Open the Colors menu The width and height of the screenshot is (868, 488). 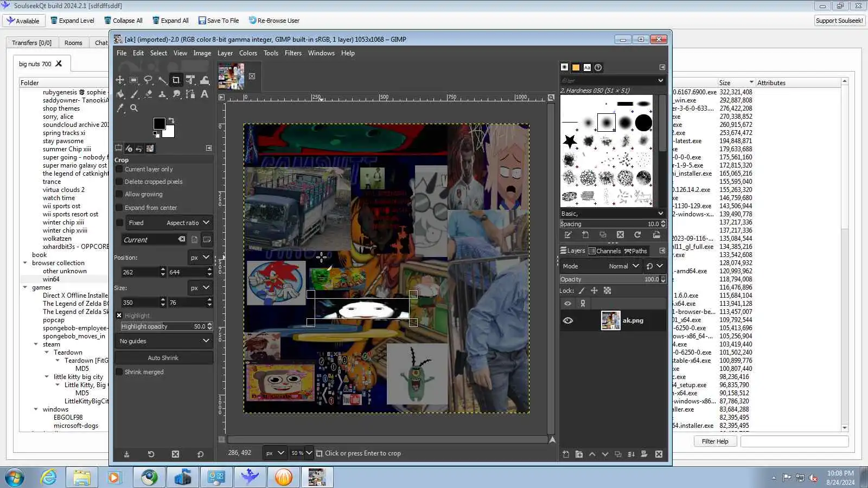[x=248, y=53]
